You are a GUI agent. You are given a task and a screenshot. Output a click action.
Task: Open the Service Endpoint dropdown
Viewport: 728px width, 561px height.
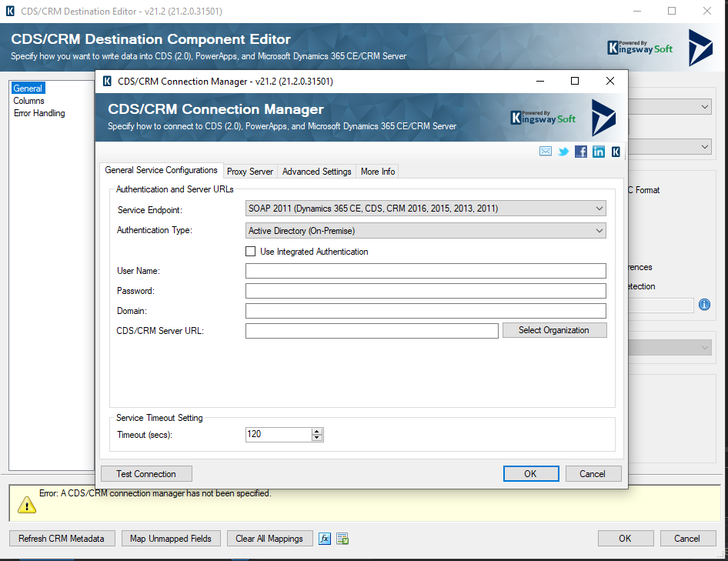[x=599, y=209]
